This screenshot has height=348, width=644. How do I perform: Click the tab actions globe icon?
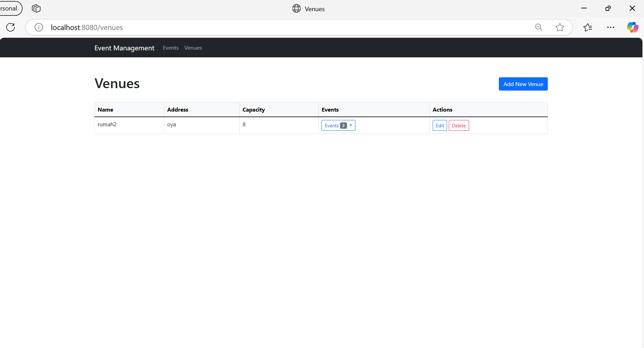pyautogui.click(x=296, y=8)
